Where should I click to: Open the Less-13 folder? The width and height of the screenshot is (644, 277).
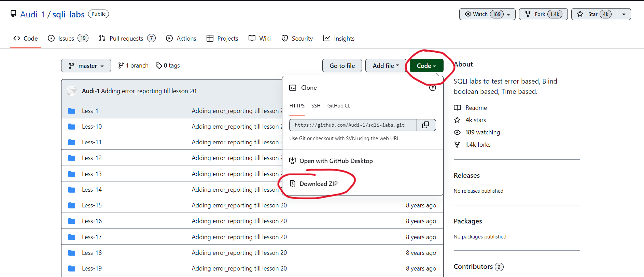tap(92, 174)
